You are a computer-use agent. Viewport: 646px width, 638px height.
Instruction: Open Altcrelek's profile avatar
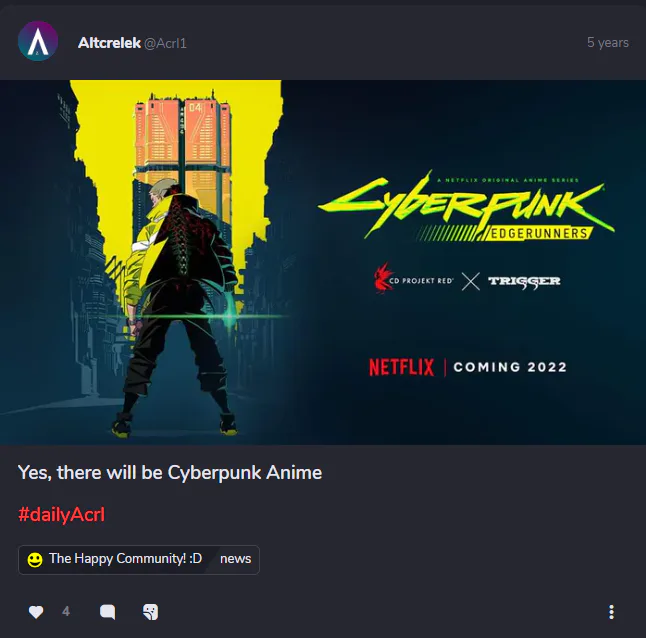(x=38, y=41)
